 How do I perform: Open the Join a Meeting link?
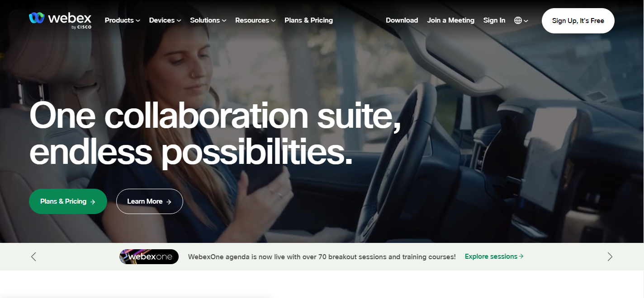450,20
